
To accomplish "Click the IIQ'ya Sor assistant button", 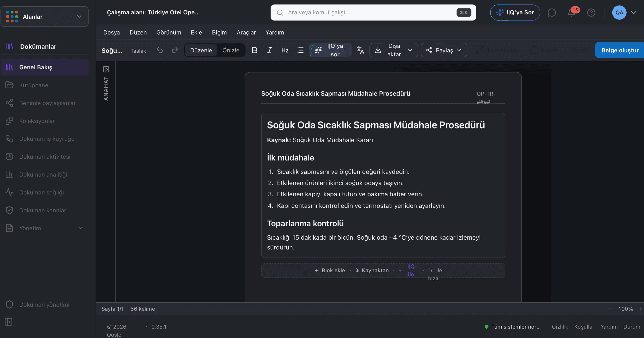I will pyautogui.click(x=515, y=12).
